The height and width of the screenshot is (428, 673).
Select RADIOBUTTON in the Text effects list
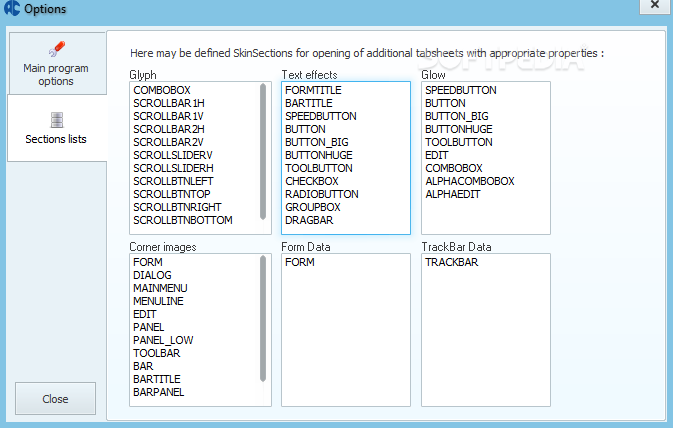tap(321, 194)
